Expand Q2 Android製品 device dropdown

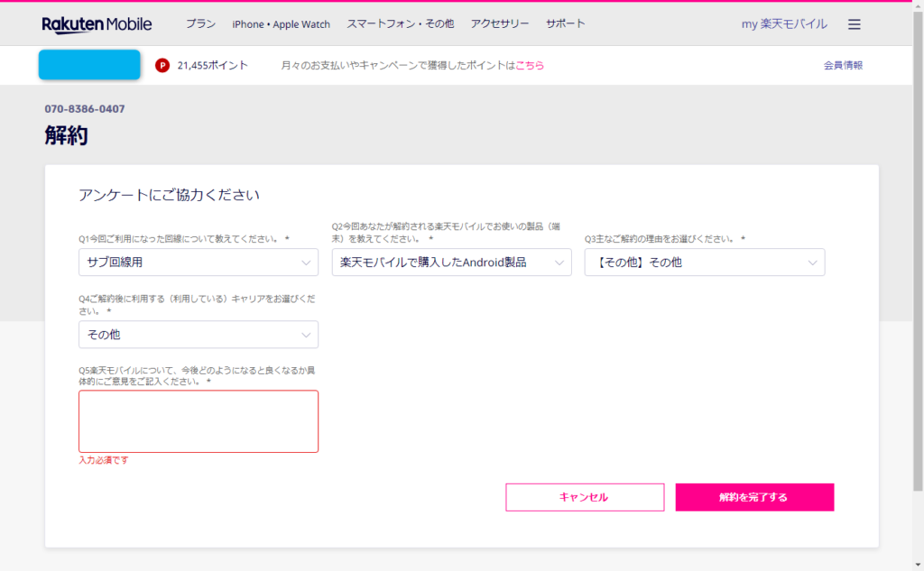[451, 262]
